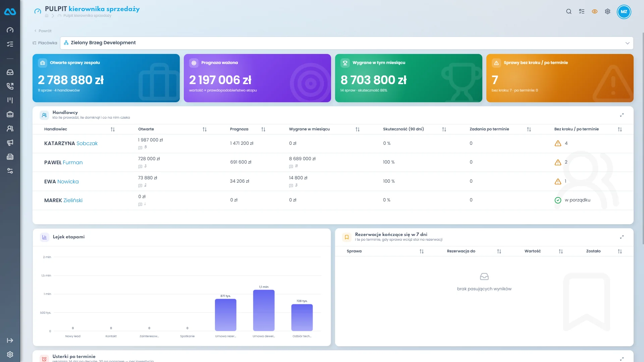
Task: Toggle the orange eye visibility icon
Action: click(x=595, y=11)
